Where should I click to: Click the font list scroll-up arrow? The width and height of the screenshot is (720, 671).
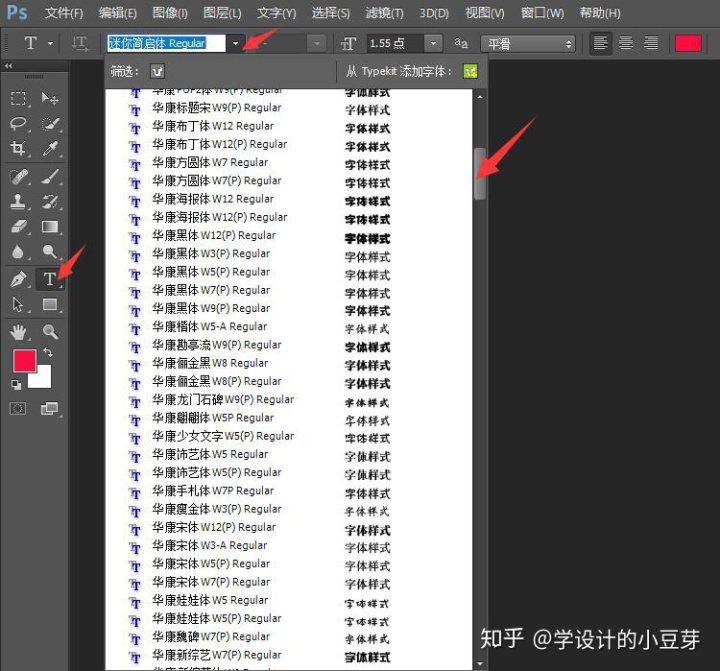pos(480,97)
